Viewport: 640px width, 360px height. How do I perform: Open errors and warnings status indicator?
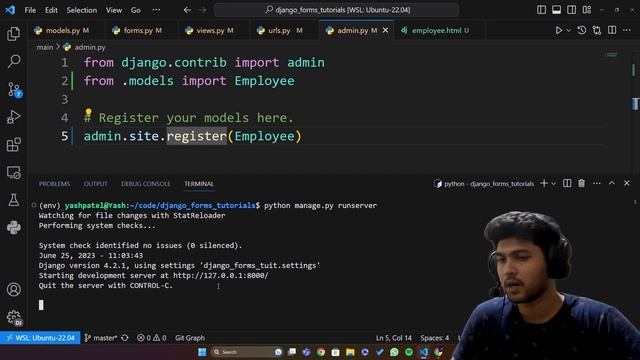point(151,338)
